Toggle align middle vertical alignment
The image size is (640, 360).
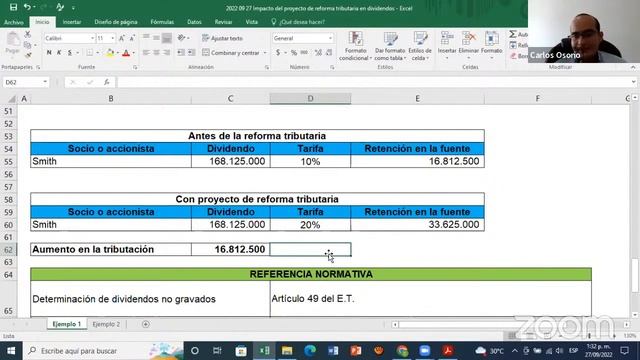click(x=156, y=38)
